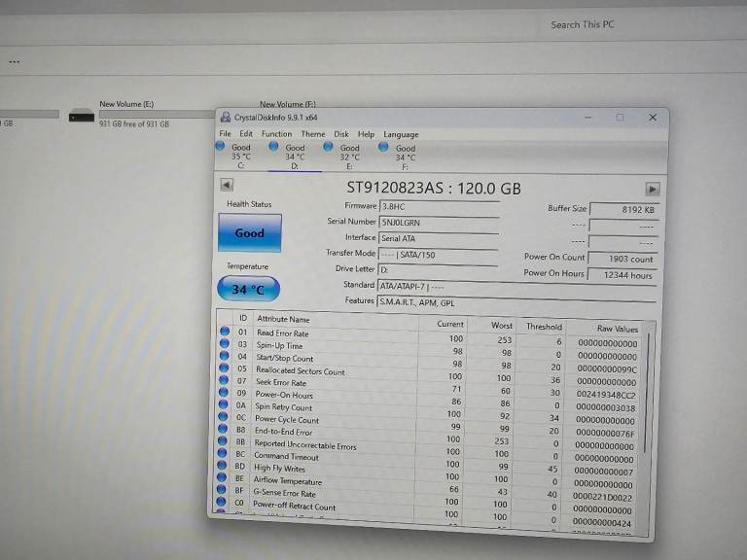The image size is (747, 560).
Task: Open the Help menu
Action: coord(366,135)
